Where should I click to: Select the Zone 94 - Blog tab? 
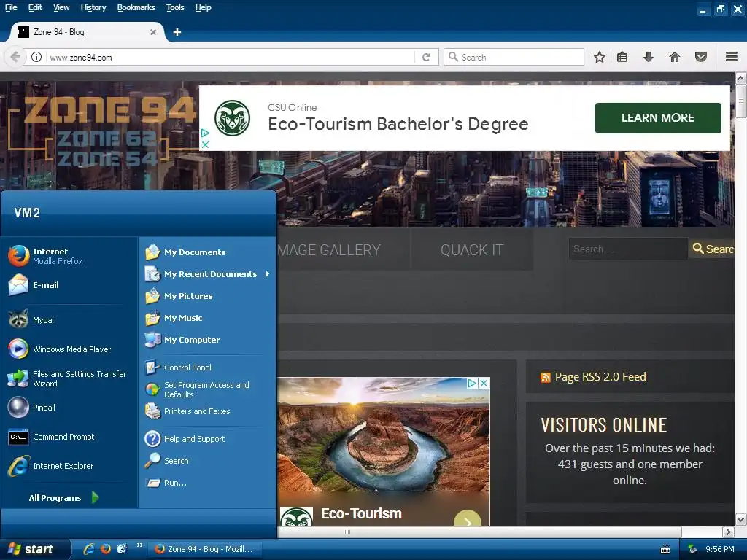(88, 32)
